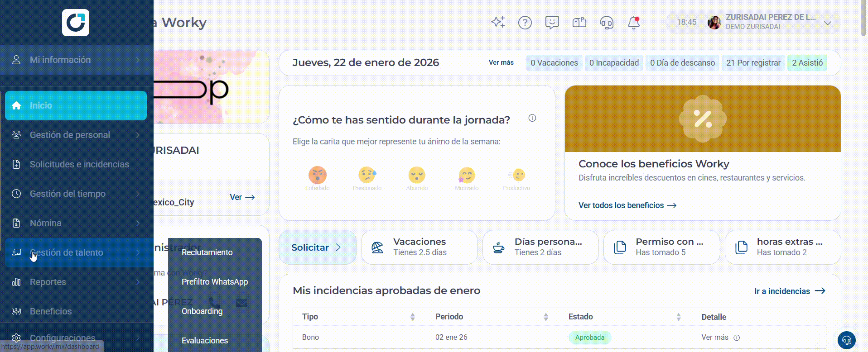This screenshot has height=352, width=868.
Task: Sort table by Tipo column arrows
Action: pyautogui.click(x=413, y=317)
